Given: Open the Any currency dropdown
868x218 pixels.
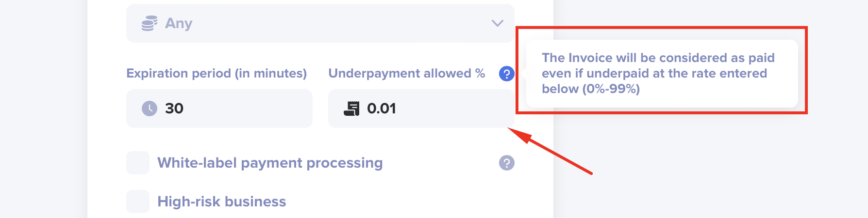Looking at the screenshot, I should pyautogui.click(x=320, y=23).
